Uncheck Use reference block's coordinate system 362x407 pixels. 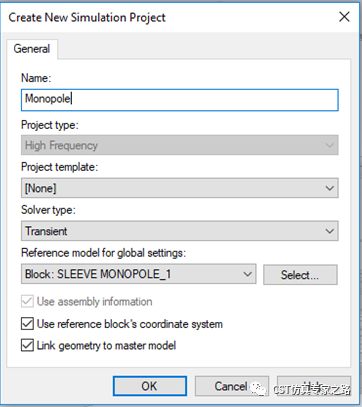(27, 324)
